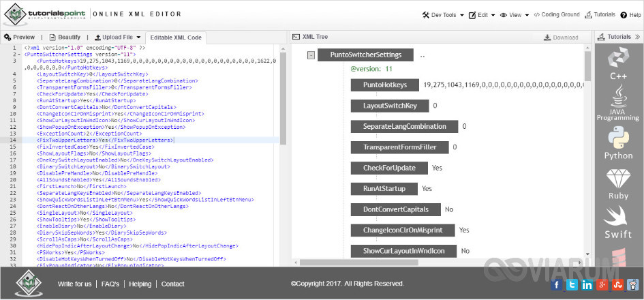Open the Edit dropdown menu
The width and height of the screenshot is (644, 300).
pyautogui.click(x=482, y=15)
